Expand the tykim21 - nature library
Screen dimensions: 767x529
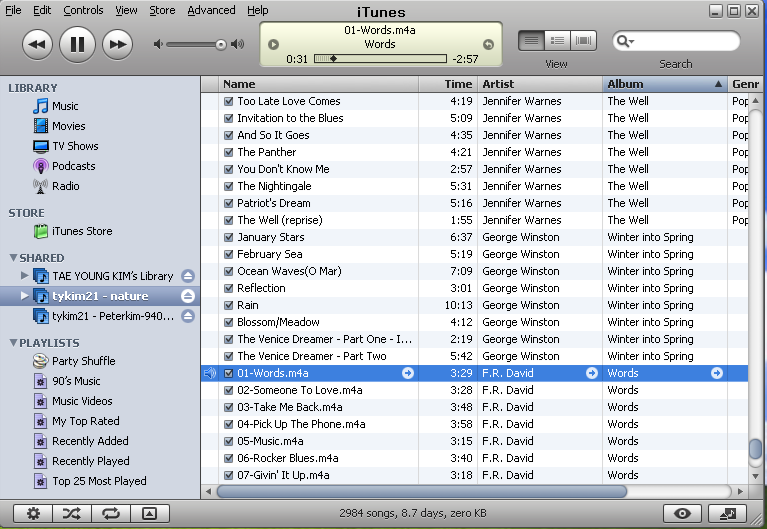pyautogui.click(x=24, y=296)
